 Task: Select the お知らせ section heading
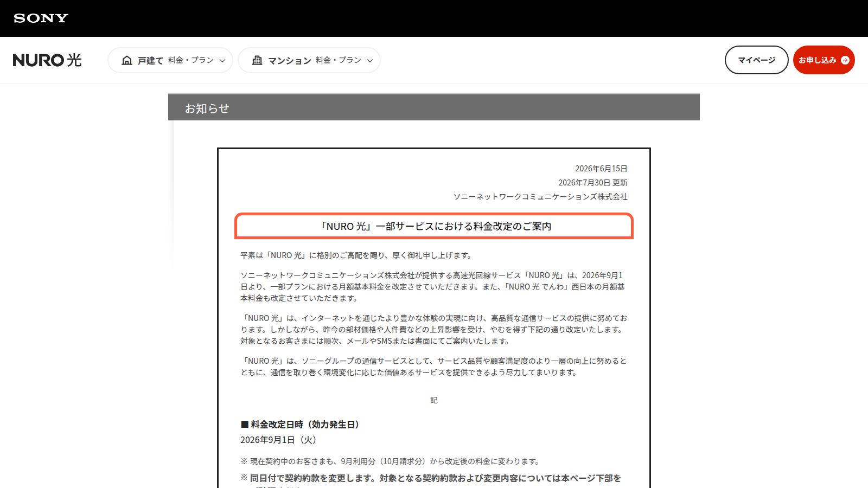[207, 108]
